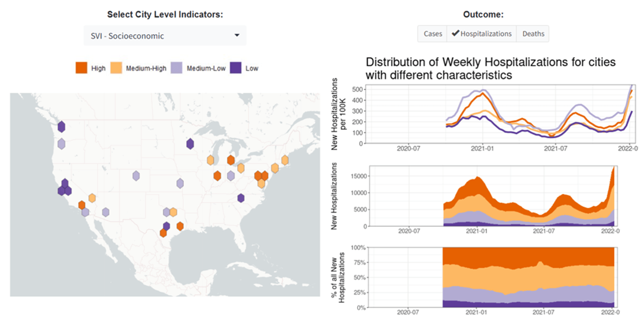The image size is (644, 321).
Task: Select the light orange Washington DC hexagon
Action: point(261,183)
